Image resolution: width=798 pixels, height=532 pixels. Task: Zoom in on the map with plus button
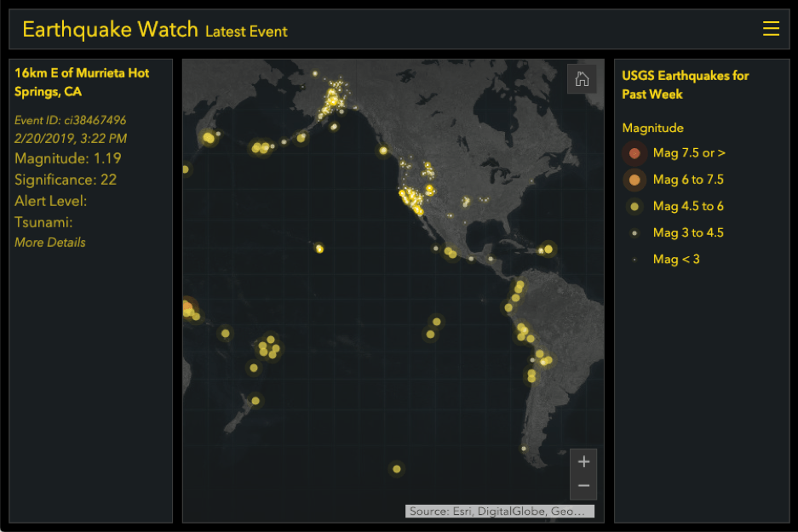583,461
